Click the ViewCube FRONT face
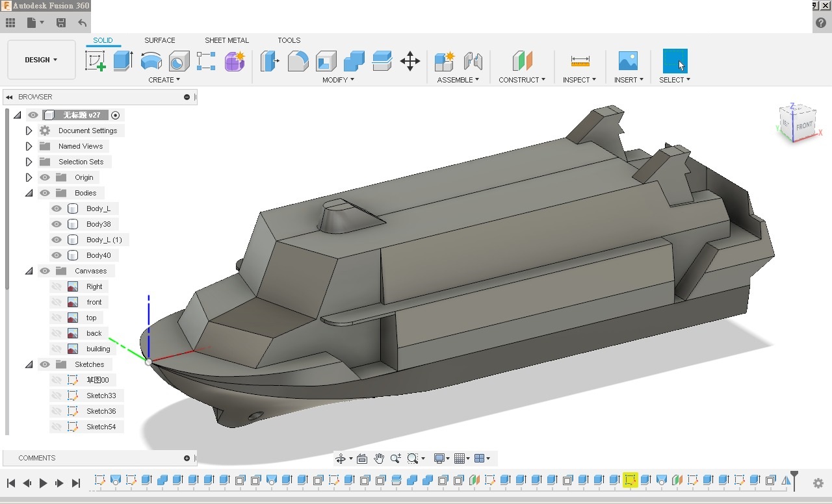The height and width of the screenshot is (504, 832). click(x=804, y=125)
